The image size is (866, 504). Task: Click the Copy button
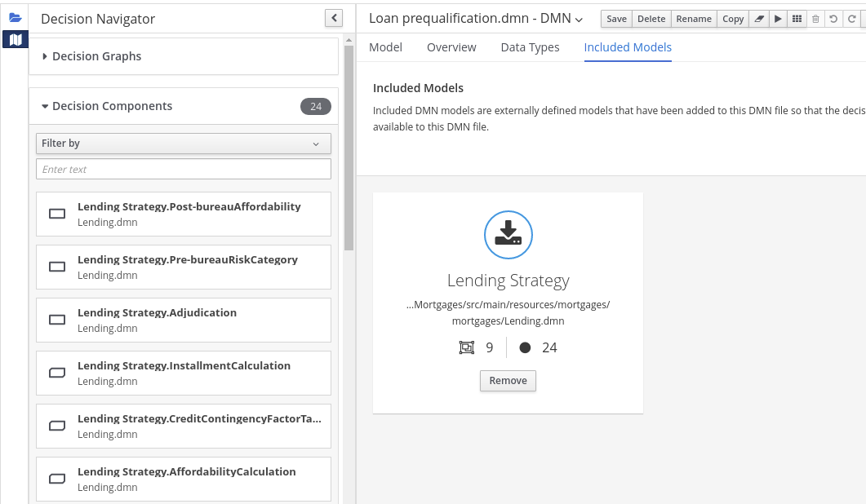[733, 19]
